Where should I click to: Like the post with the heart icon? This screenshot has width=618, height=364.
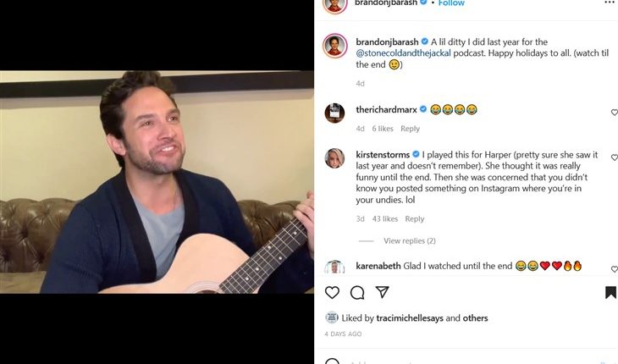[x=332, y=293]
